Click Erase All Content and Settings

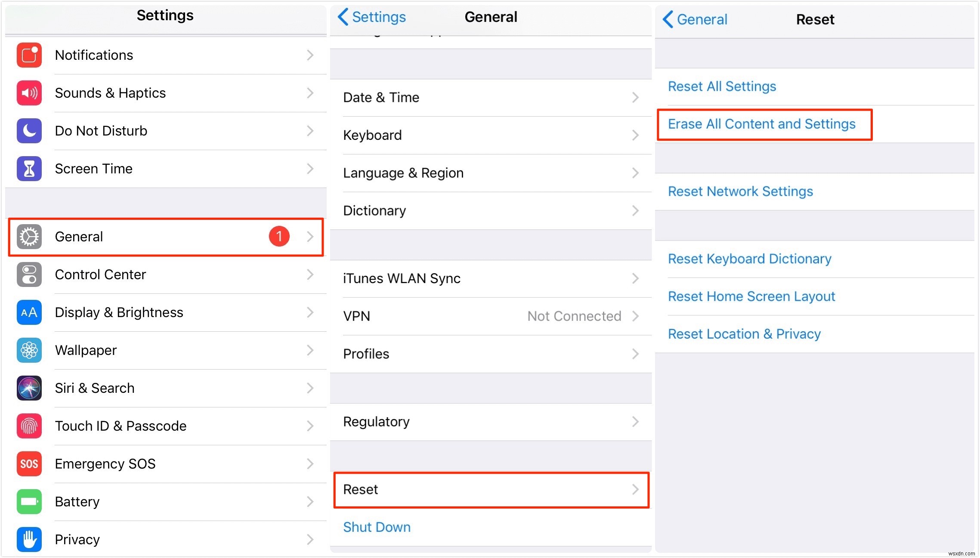pyautogui.click(x=762, y=124)
